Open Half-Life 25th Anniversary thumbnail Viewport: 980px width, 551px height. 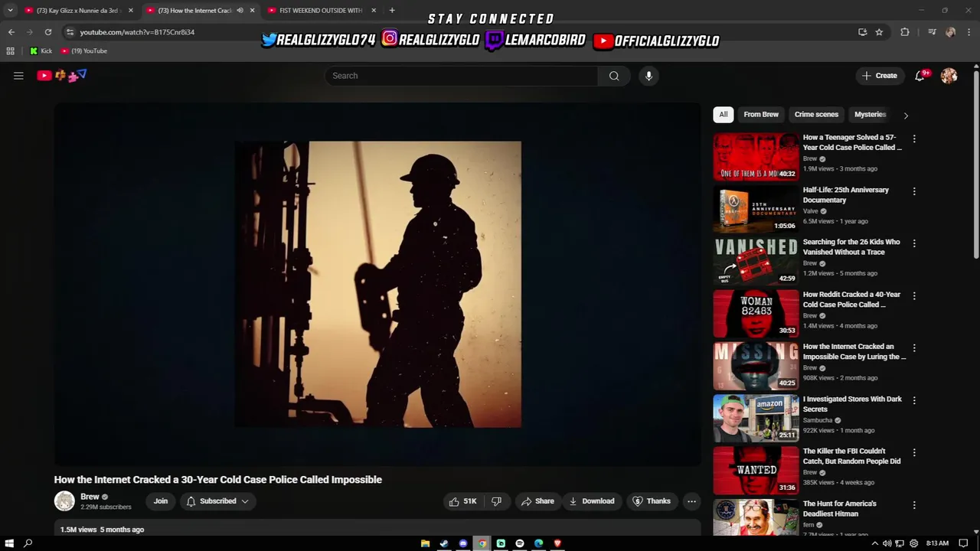pyautogui.click(x=756, y=209)
